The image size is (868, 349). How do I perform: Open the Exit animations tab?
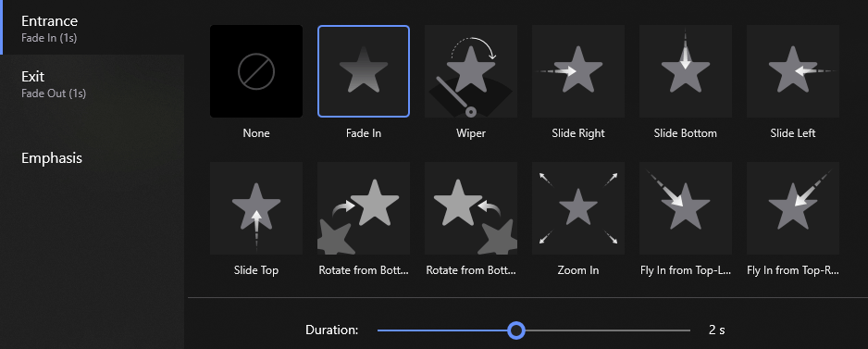coord(92,82)
